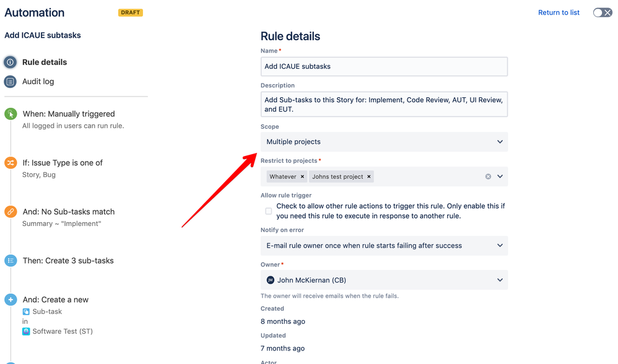Click the plus icon next to And: Create a new
This screenshot has width=618, height=364.
(x=11, y=299)
